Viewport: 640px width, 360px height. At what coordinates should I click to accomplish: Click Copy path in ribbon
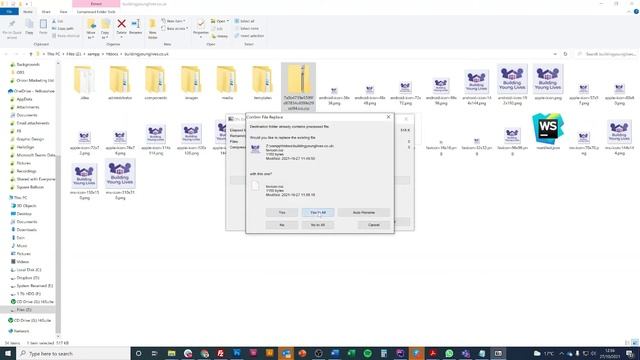pos(62,29)
